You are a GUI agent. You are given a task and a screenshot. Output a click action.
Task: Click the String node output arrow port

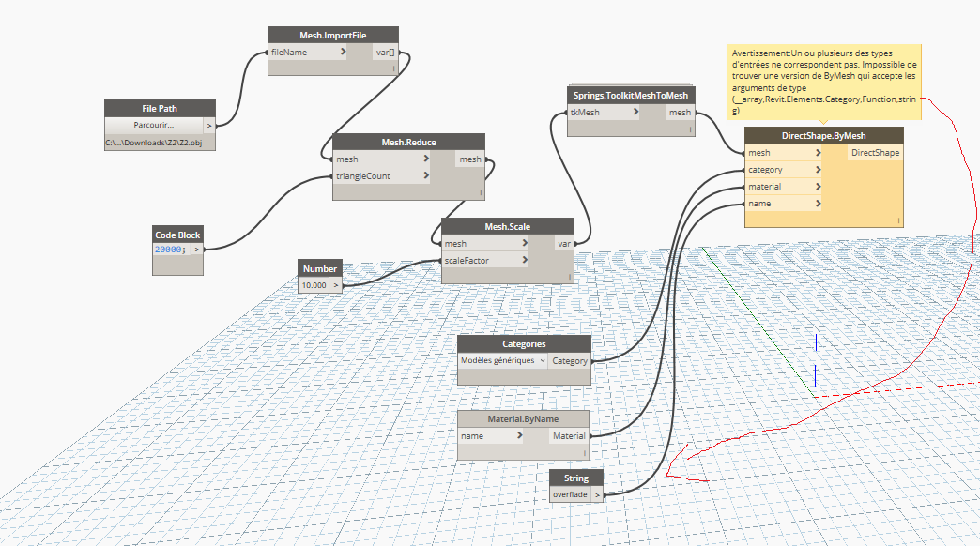point(597,493)
